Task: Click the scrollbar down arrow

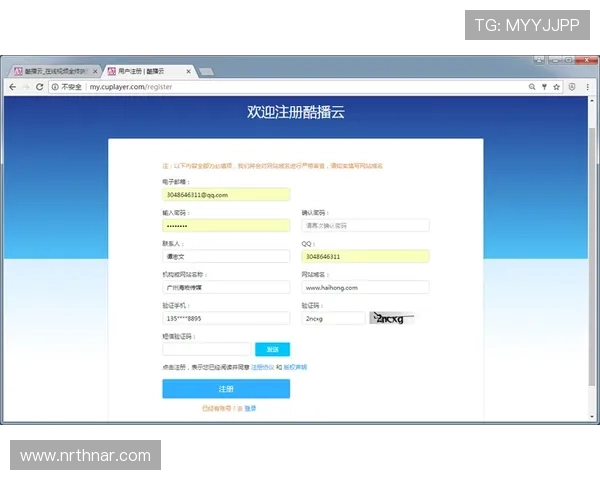Action: (592, 416)
